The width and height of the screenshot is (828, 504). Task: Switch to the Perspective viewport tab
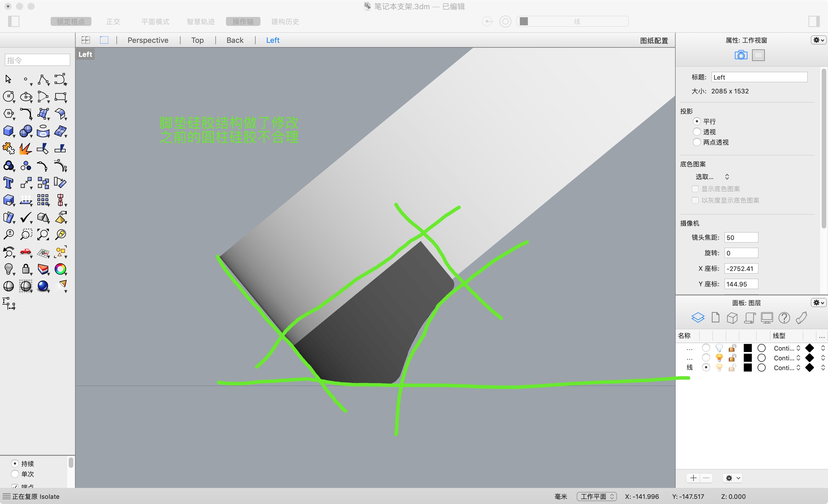click(147, 40)
